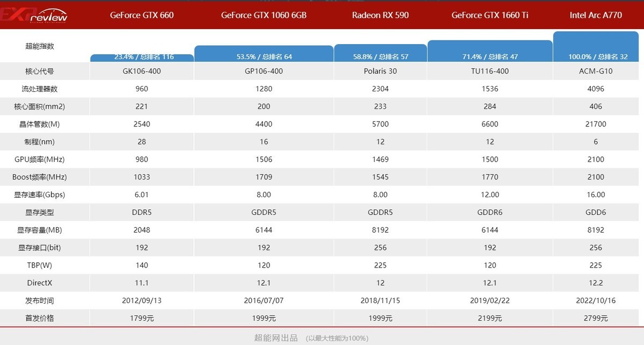This screenshot has width=644, height=345.
Task: Click the 28 process node value
Action: [x=142, y=142]
